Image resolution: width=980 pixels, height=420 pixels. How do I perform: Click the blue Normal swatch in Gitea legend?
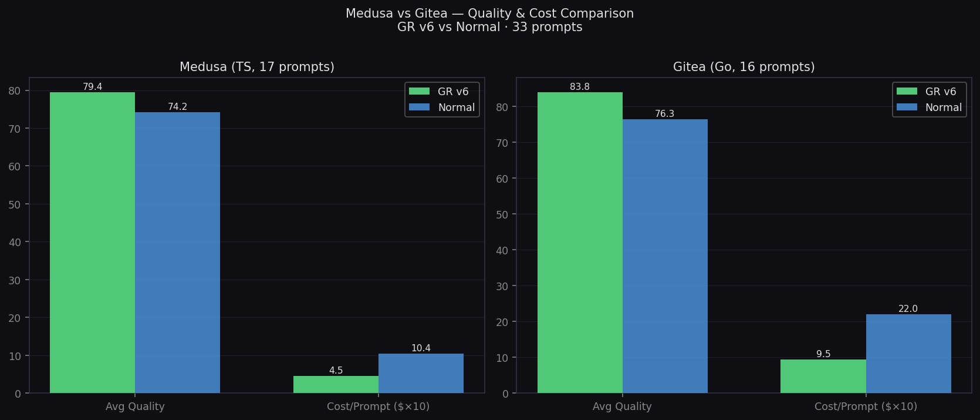(906, 107)
